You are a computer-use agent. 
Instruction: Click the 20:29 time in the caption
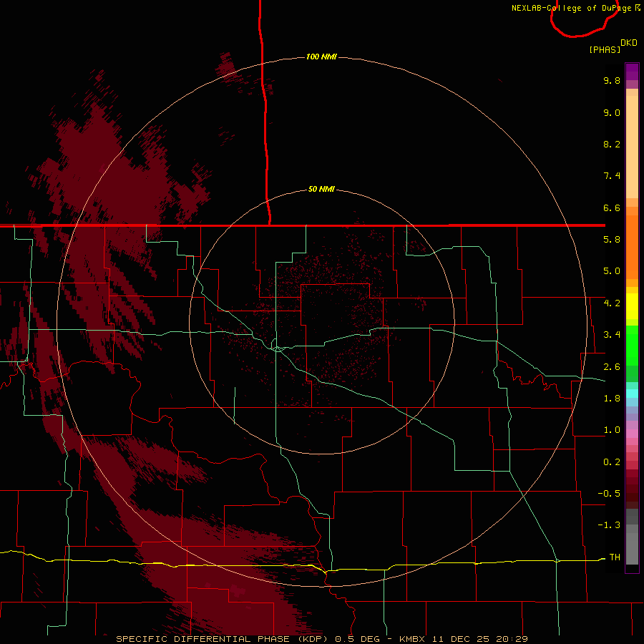pos(512,639)
